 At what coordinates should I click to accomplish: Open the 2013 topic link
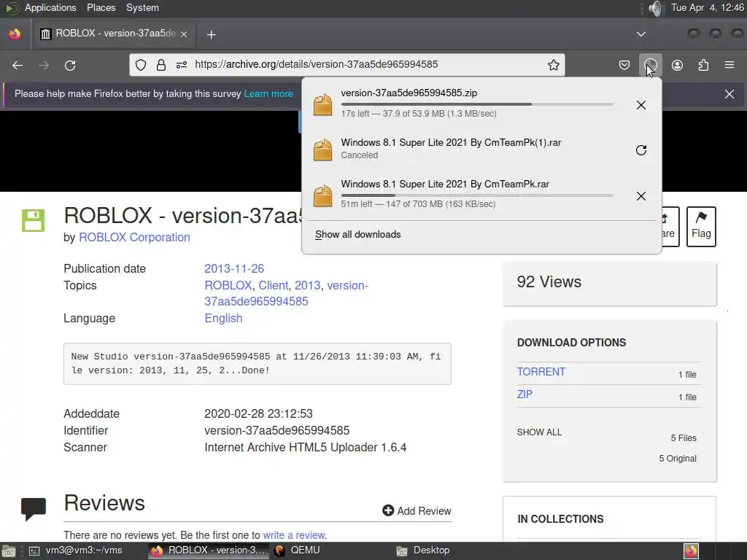click(x=307, y=285)
